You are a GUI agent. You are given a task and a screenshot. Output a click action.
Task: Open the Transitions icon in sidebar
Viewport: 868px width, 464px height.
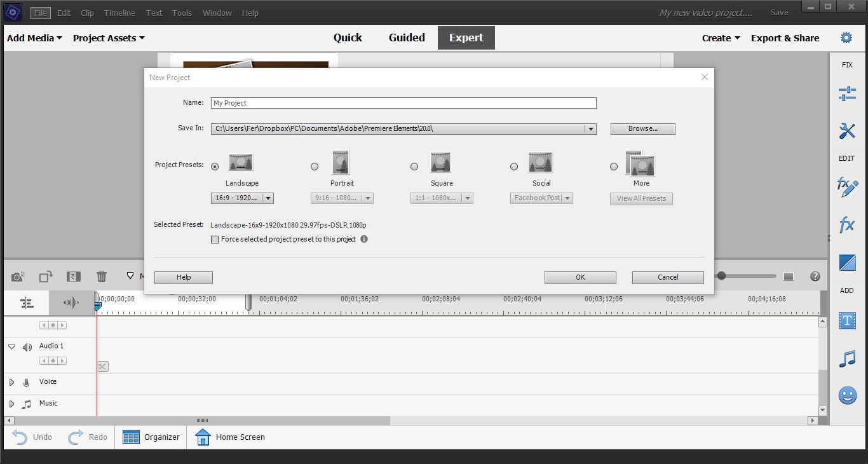847,262
